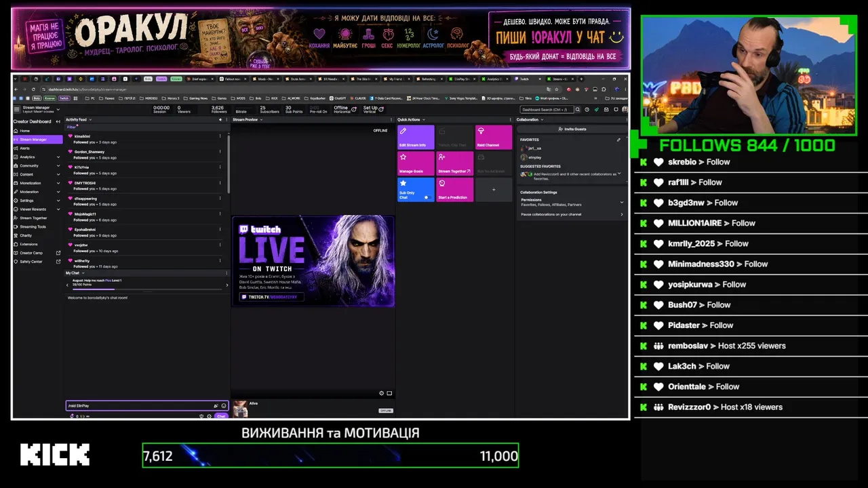This screenshot has height=488, width=868.
Task: Open options for Gordon_Shamwey follow event
Action: click(220, 152)
